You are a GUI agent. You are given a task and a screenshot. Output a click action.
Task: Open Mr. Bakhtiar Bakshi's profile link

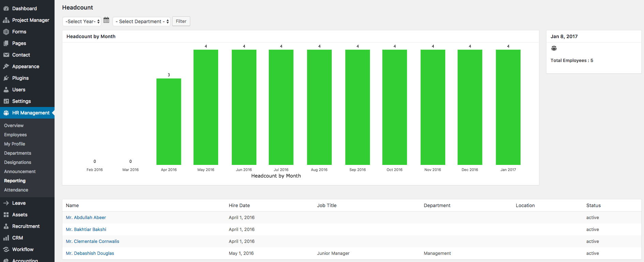point(86,229)
